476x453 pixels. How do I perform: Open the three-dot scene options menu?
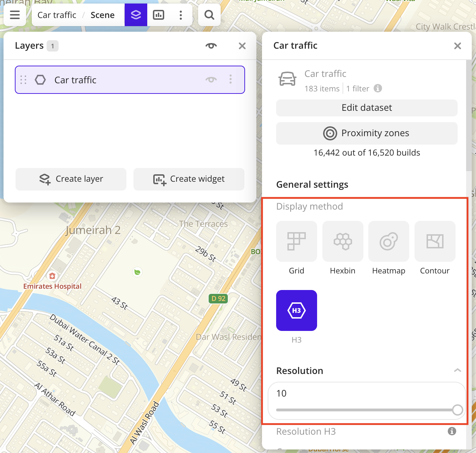tap(181, 15)
